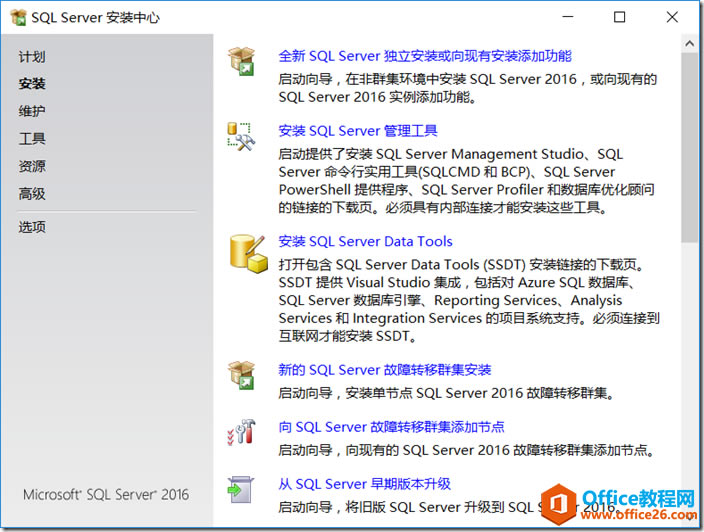The image size is (704, 532).
Task: Launch 新的 SQL Server 故障转移群集安装 wizard
Action: (385, 369)
